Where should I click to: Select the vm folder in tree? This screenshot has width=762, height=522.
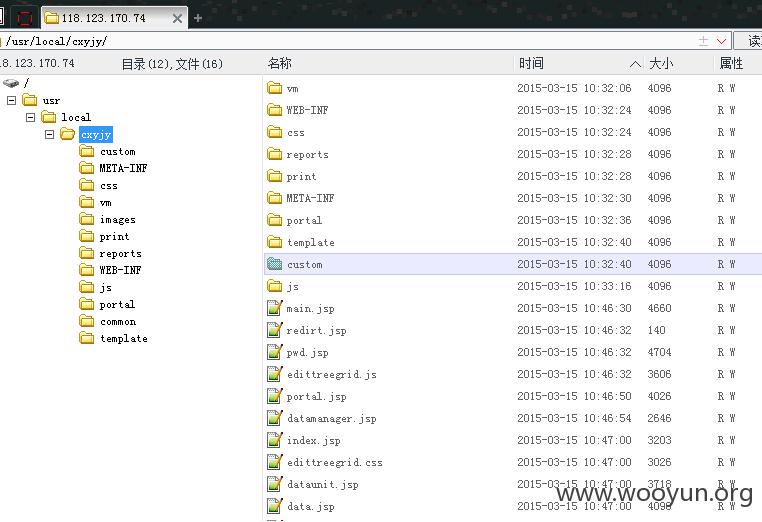coord(105,203)
